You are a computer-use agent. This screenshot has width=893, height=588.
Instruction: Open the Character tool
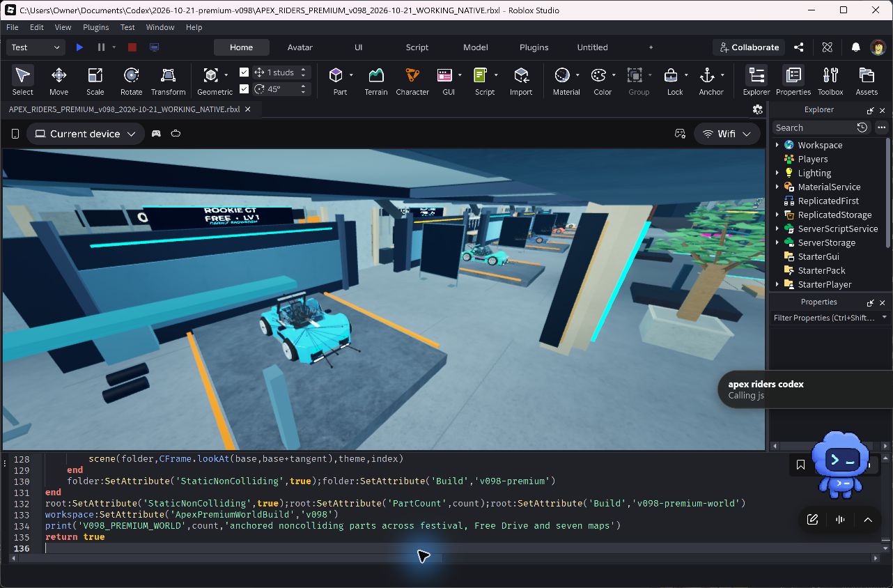click(x=412, y=81)
